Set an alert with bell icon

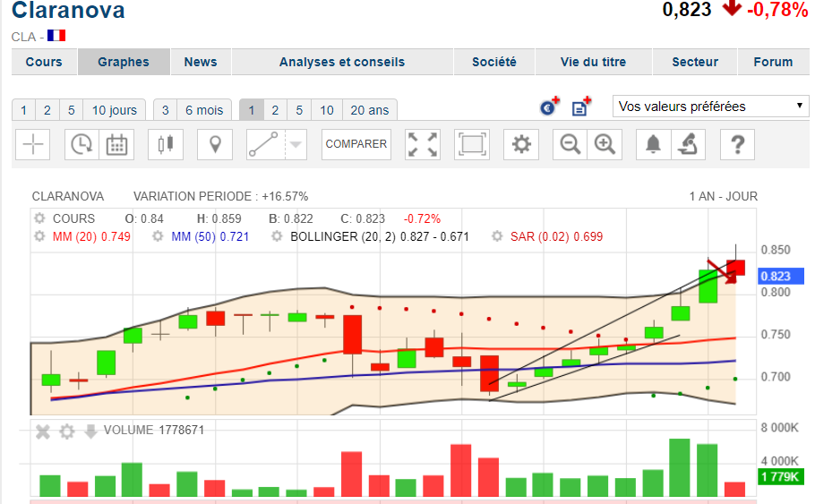click(654, 144)
